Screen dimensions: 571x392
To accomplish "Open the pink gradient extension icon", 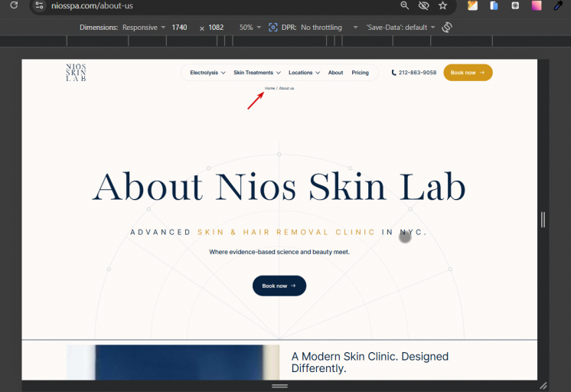I will (x=537, y=5).
